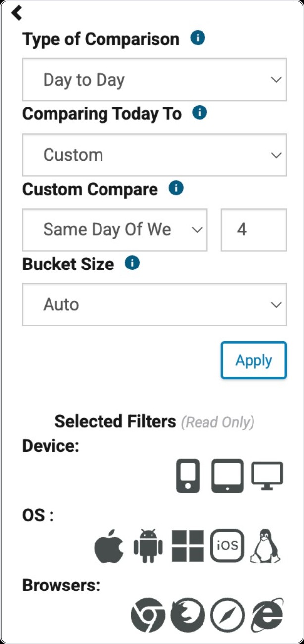Click info icon beside Comparing Today To

click(x=200, y=113)
